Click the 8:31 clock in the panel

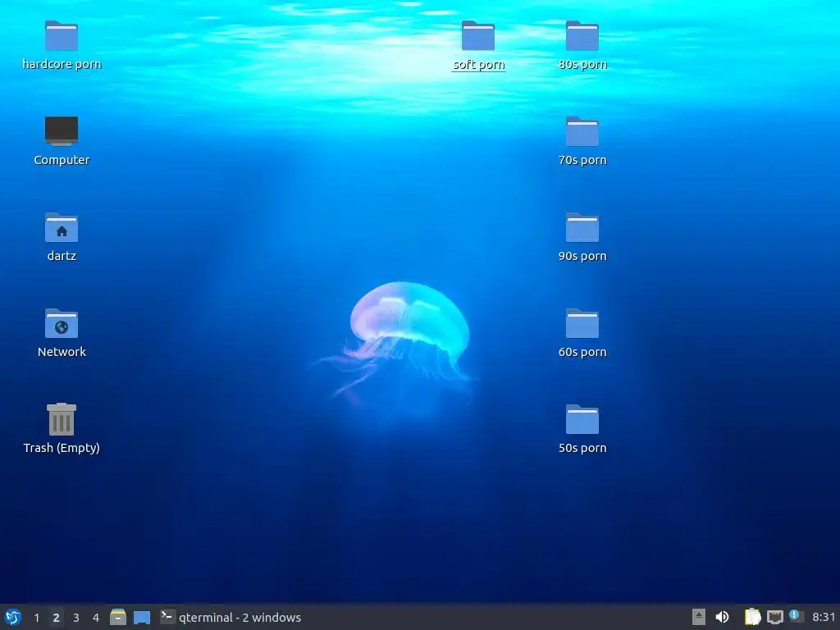[x=824, y=618]
